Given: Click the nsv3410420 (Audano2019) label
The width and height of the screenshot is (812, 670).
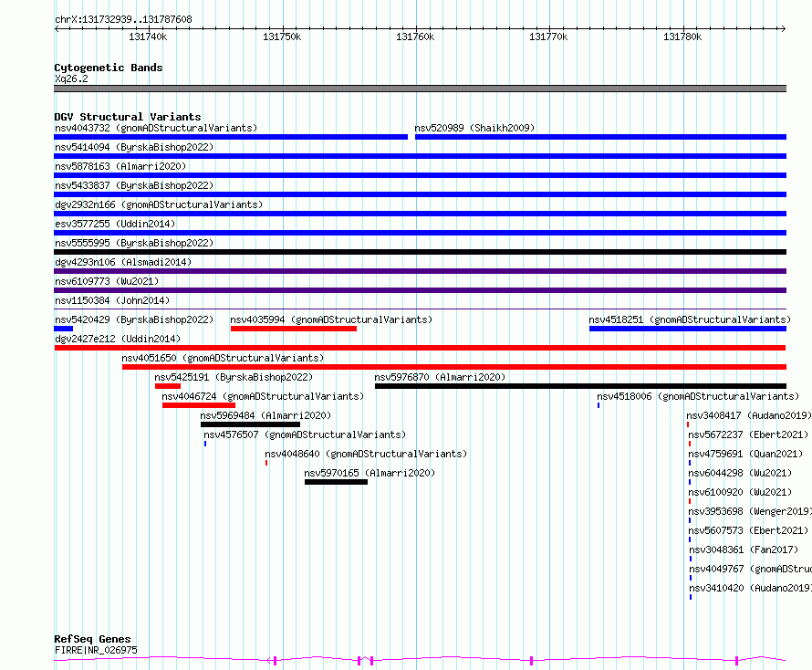Looking at the screenshot, I should (750, 588).
